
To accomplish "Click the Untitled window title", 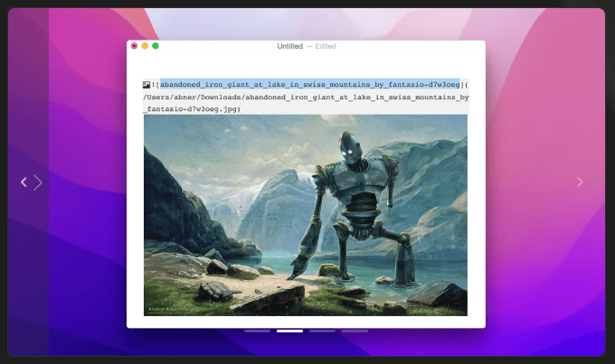I will point(289,46).
